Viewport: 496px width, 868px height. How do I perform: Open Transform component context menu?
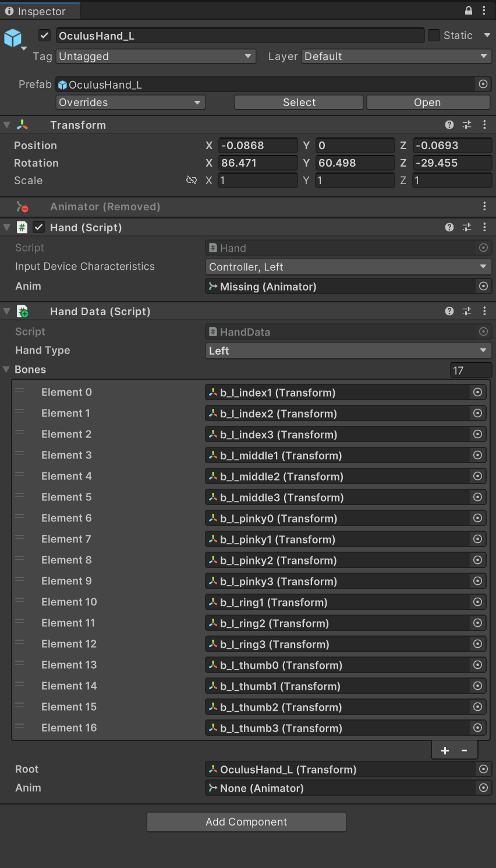[484, 125]
